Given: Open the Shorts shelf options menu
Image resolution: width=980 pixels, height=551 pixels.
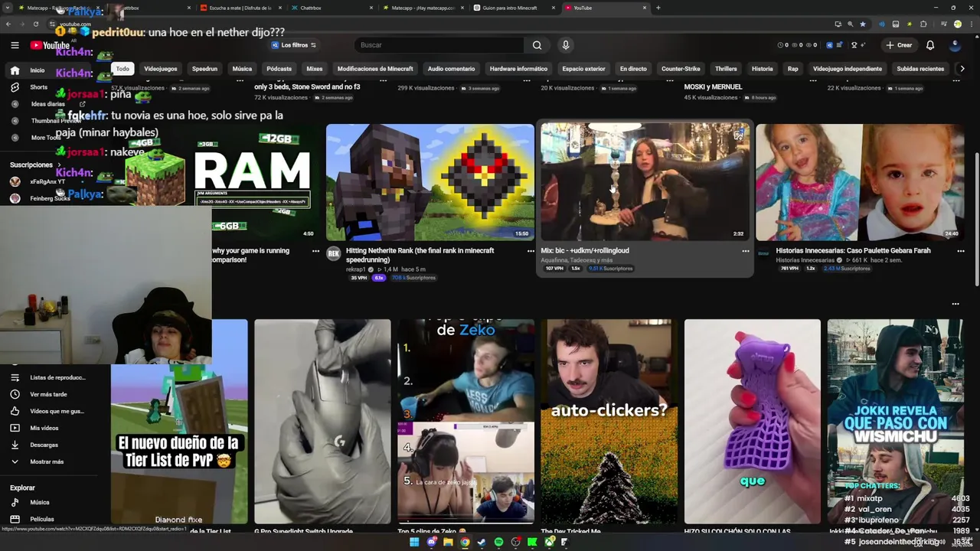Looking at the screenshot, I should click(955, 304).
